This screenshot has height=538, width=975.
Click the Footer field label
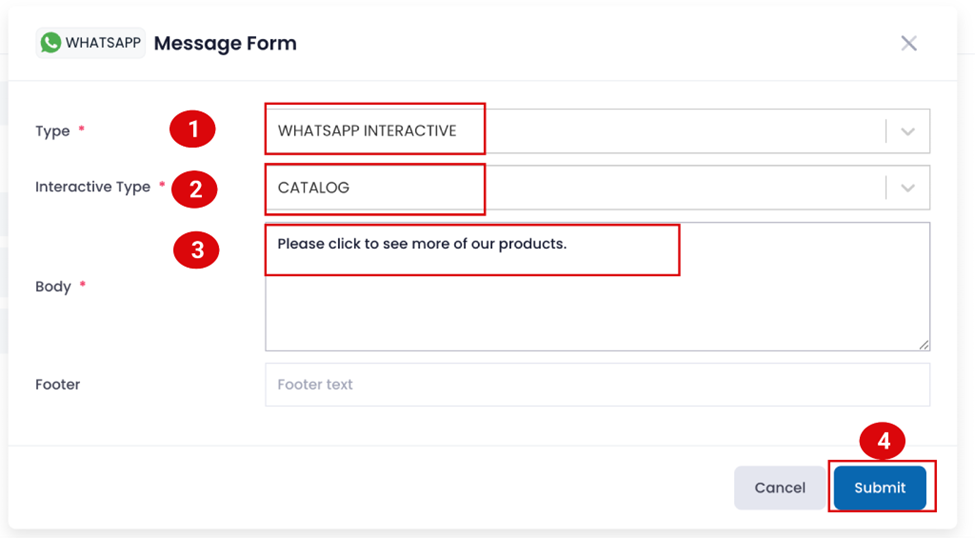57,384
